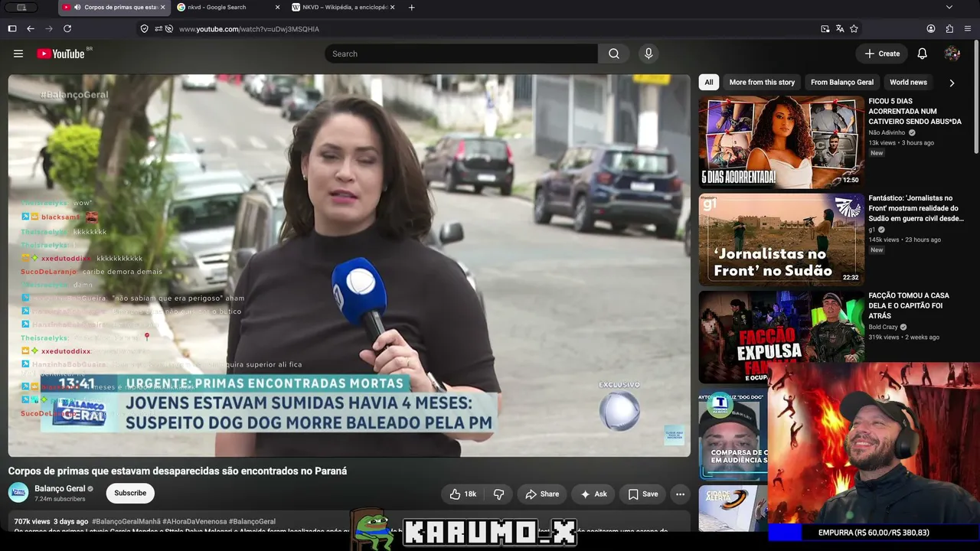Open the shield tracking protection icon
The height and width of the screenshot is (551, 980).
pyautogui.click(x=144, y=29)
